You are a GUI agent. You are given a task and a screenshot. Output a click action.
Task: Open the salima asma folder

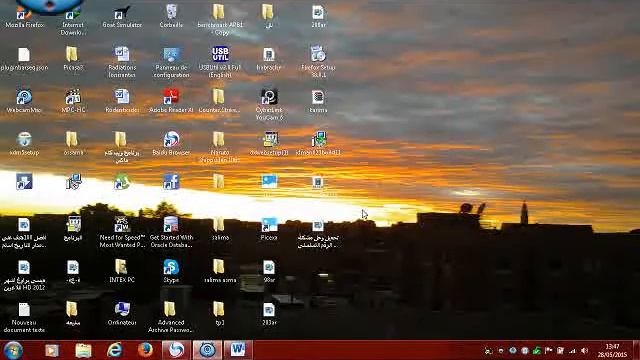[x=220, y=272]
